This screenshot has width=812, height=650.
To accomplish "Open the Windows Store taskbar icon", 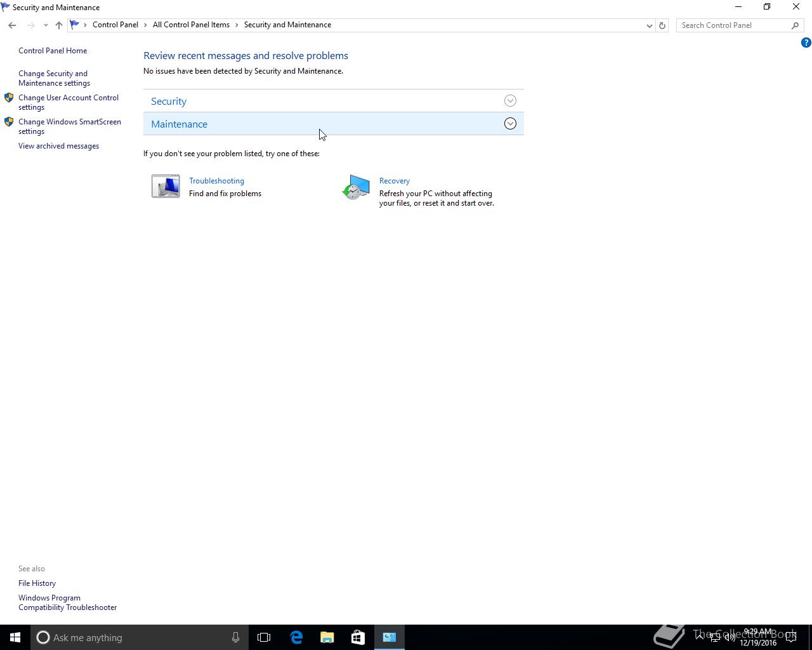I will click(x=358, y=637).
